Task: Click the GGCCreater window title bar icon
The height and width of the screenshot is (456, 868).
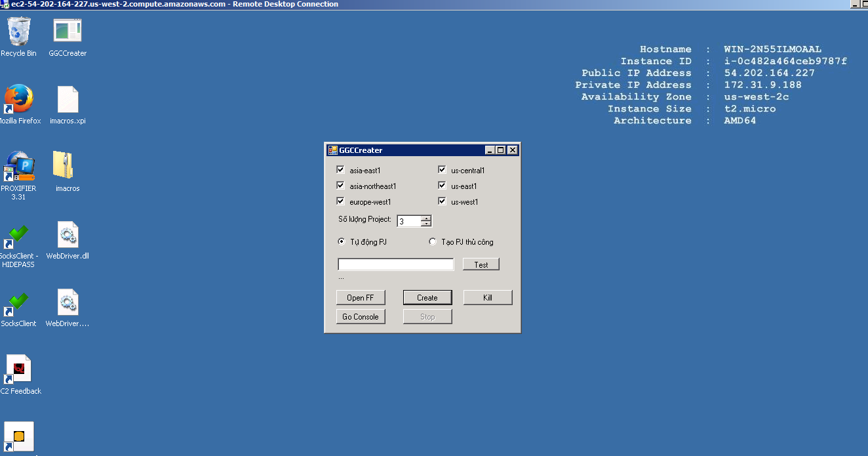Action: pyautogui.click(x=333, y=150)
